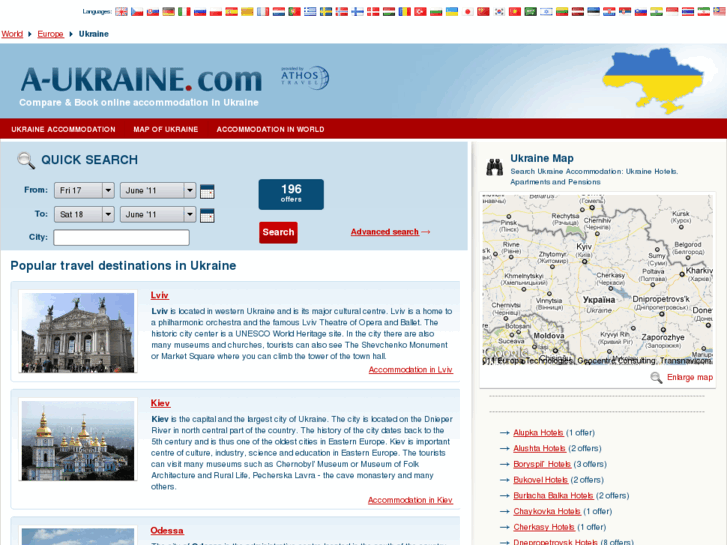Open the To month dropdown June '11

[158, 214]
